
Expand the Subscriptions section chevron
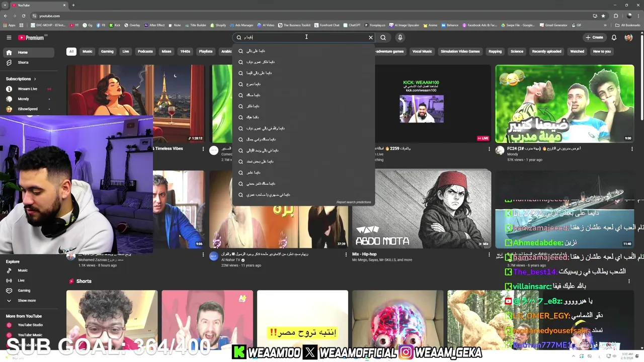[x=35, y=79]
